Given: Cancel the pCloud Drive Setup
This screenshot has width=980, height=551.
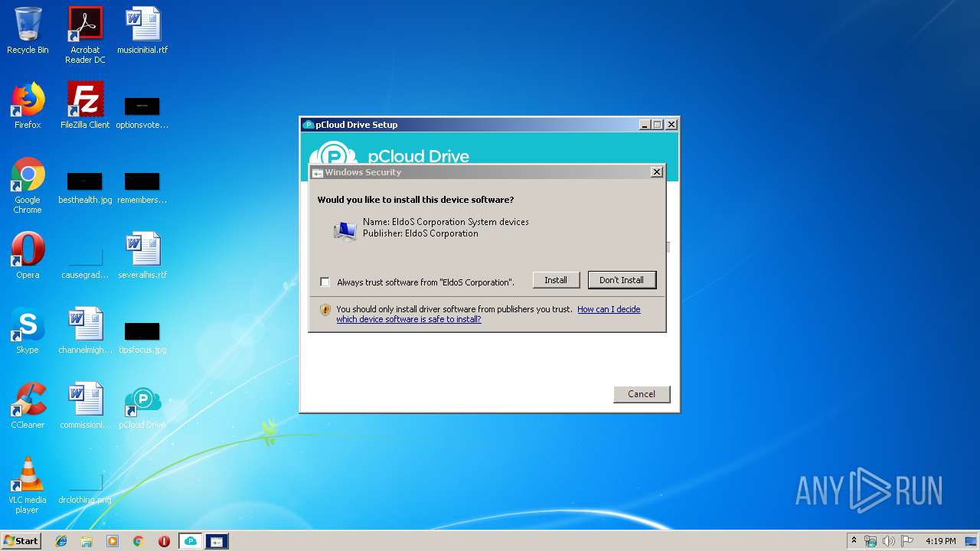Looking at the screenshot, I should [x=642, y=394].
